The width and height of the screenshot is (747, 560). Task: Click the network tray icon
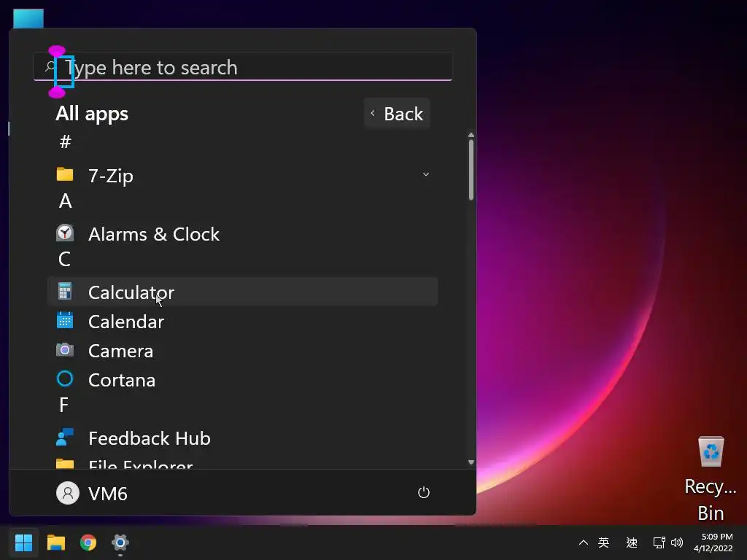tap(659, 542)
